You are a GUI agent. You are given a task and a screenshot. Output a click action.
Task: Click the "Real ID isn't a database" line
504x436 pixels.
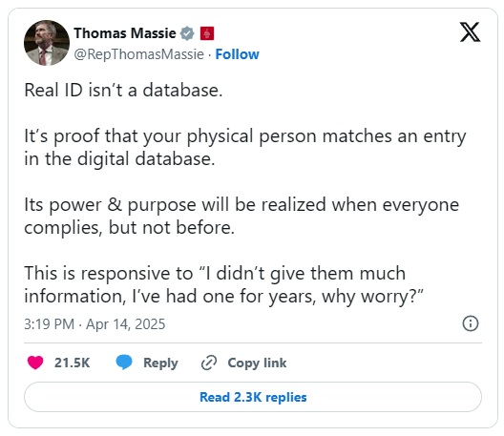[123, 90]
